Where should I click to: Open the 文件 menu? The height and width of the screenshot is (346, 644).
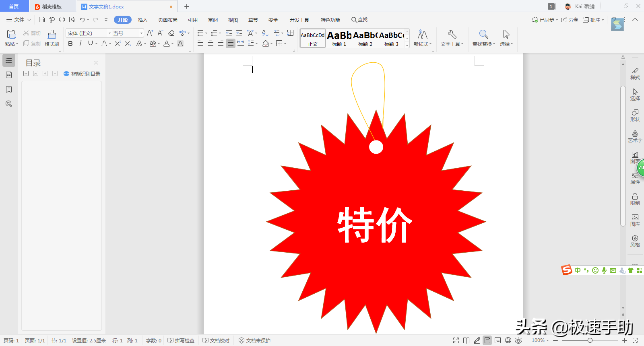[x=19, y=20]
